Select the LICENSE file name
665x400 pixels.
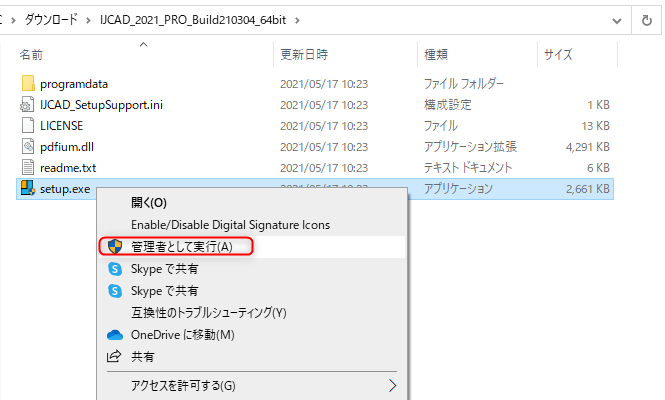click(x=61, y=126)
